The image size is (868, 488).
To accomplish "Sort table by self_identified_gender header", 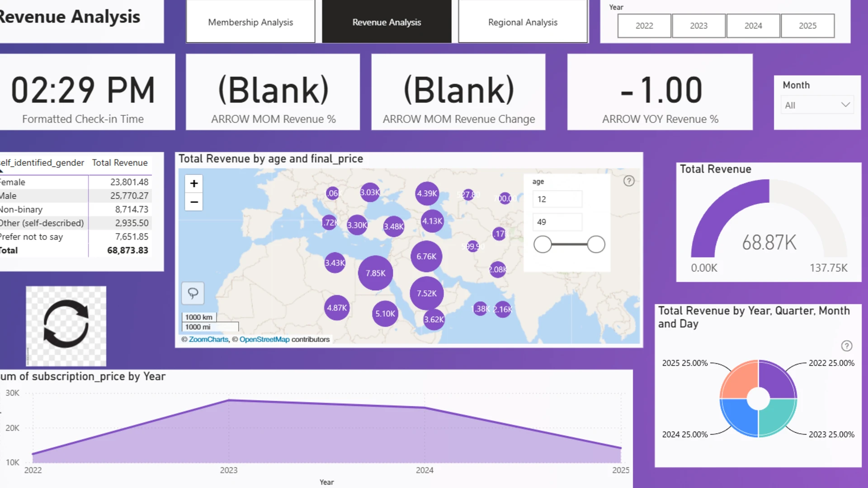I will click(x=42, y=163).
